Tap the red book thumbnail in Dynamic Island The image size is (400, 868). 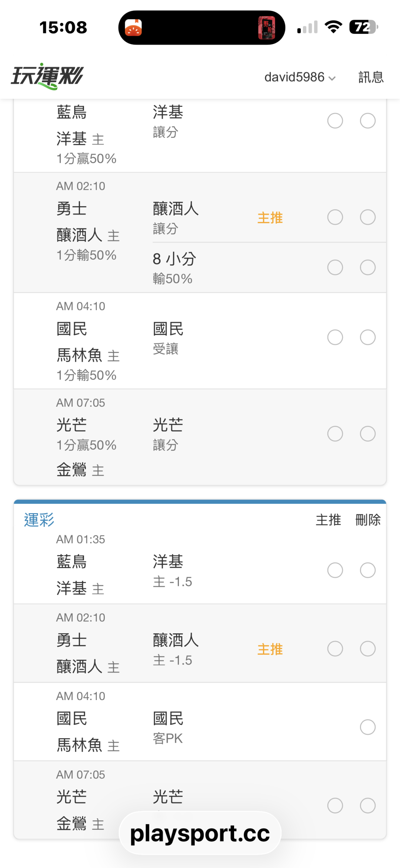pos(267,28)
